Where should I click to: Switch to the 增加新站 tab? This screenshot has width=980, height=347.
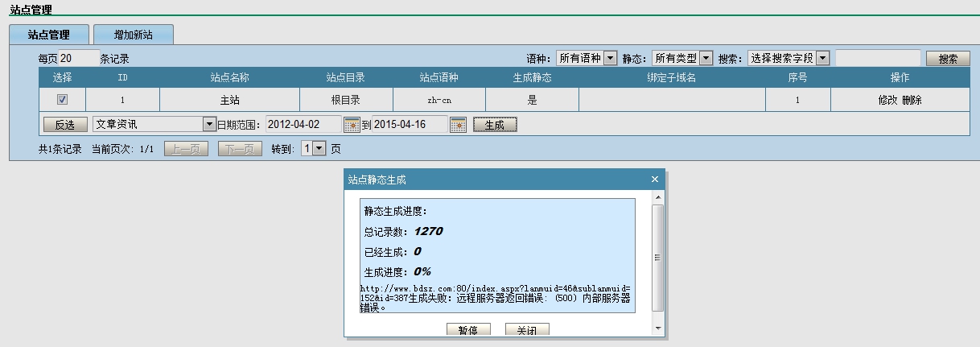tap(133, 35)
